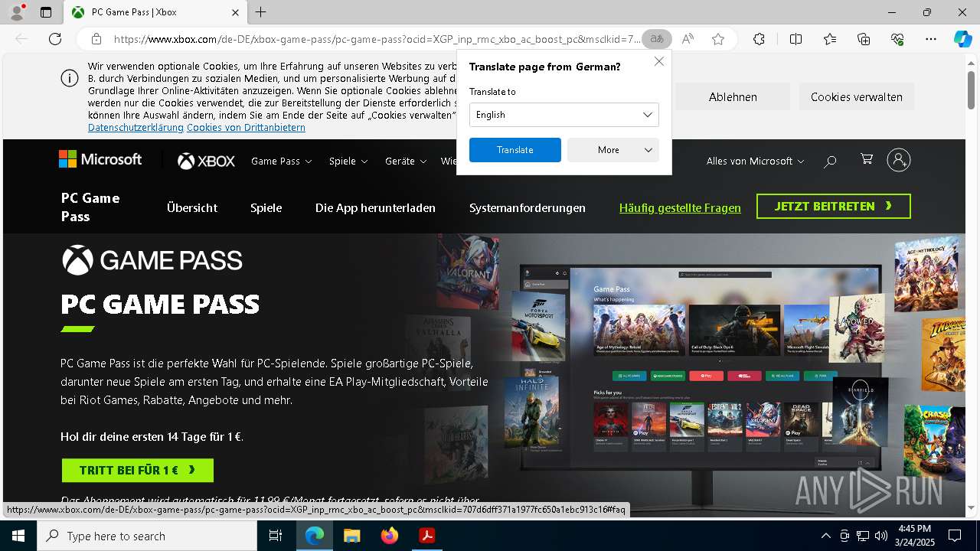Screen dimensions: 980x551
Task: Select the Spiele sub-navigation tab
Action: click(x=266, y=208)
